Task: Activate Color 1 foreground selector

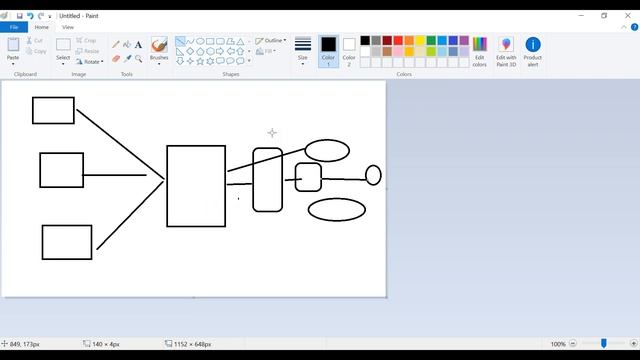Action: point(329,51)
